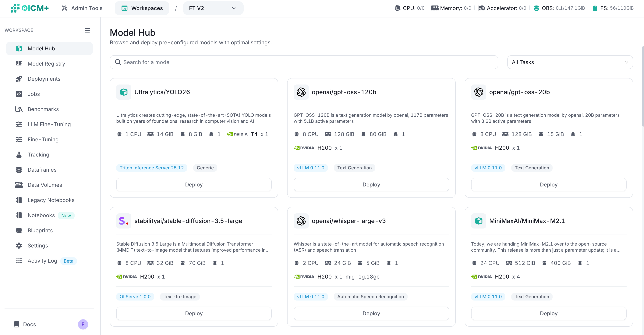Click the Model Registry icon
Viewport: 644px width, 335px height.
coord(19,63)
